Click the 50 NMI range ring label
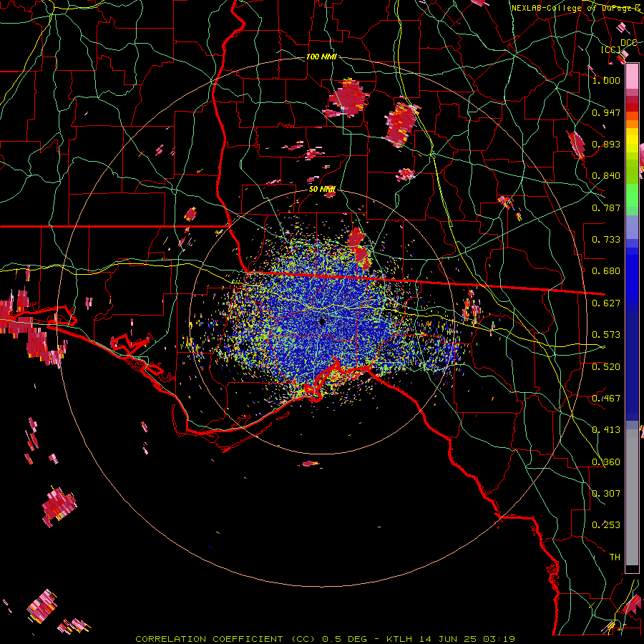This screenshot has width=644, height=644. pos(322,190)
